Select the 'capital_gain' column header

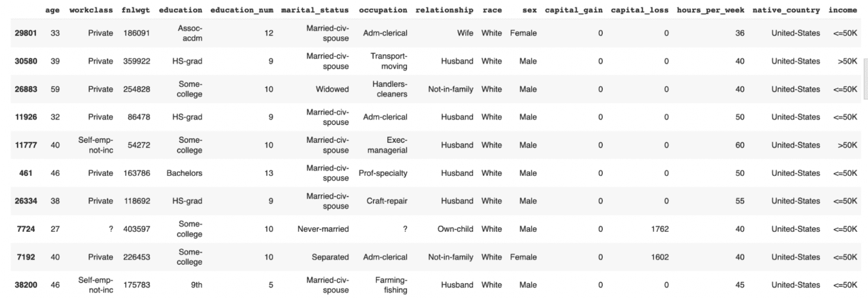(x=573, y=10)
